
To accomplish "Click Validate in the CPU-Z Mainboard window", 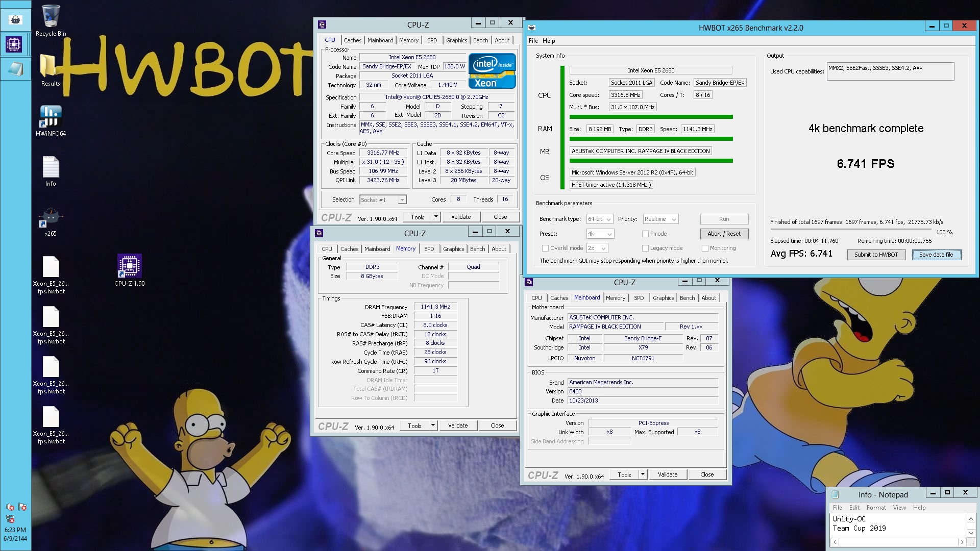I will click(x=668, y=474).
